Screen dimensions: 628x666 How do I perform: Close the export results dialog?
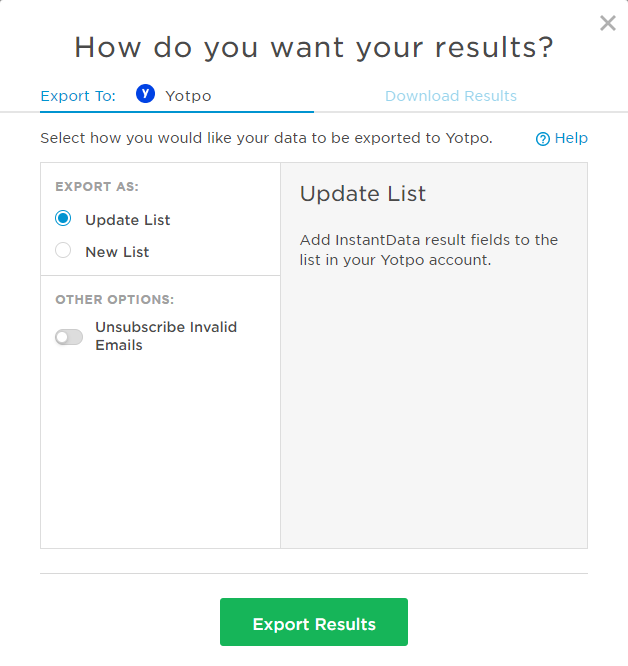coord(608,23)
